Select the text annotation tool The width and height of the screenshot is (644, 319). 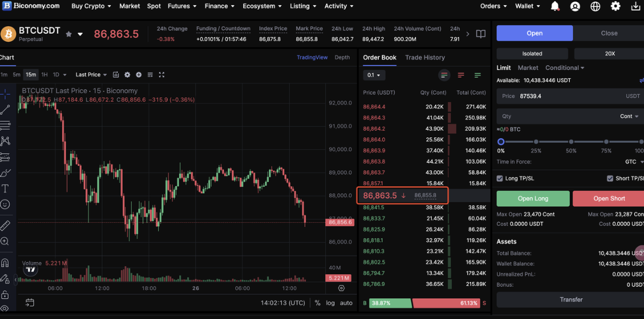point(5,188)
